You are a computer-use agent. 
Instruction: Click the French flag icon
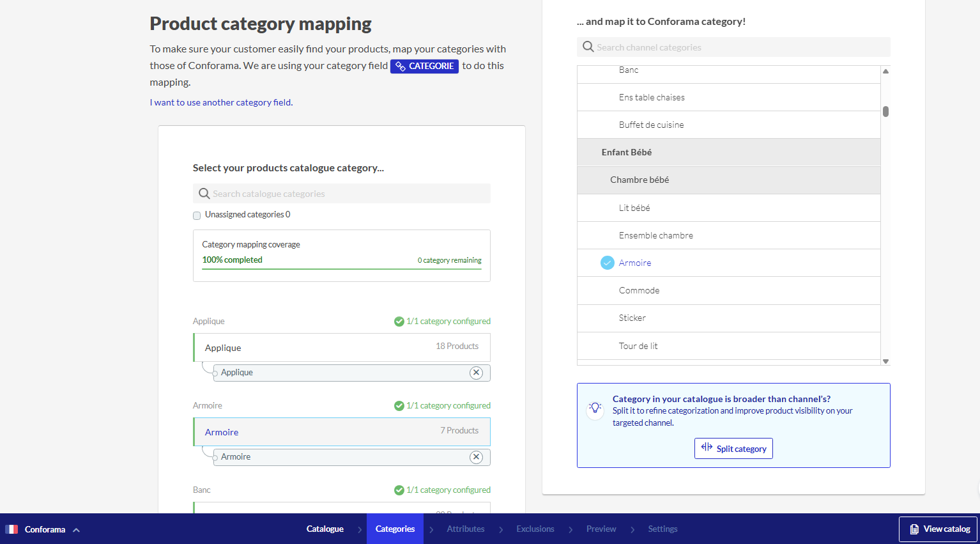pos(11,529)
